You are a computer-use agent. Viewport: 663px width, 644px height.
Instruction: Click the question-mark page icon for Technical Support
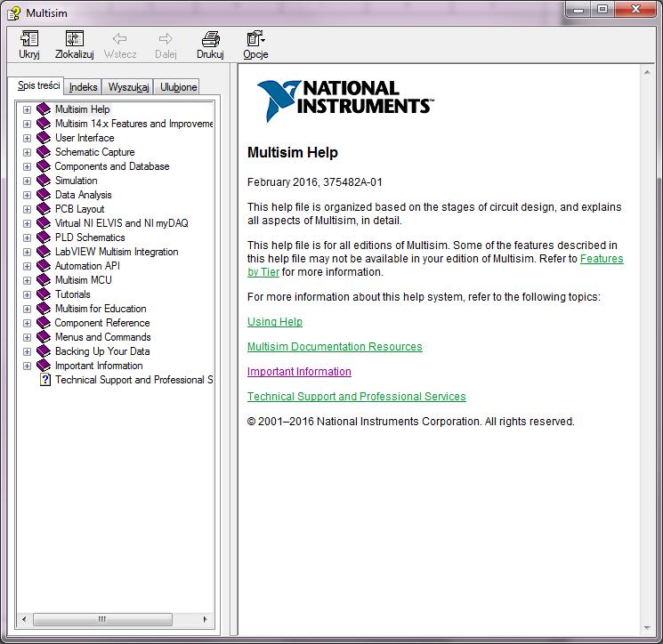(45, 380)
